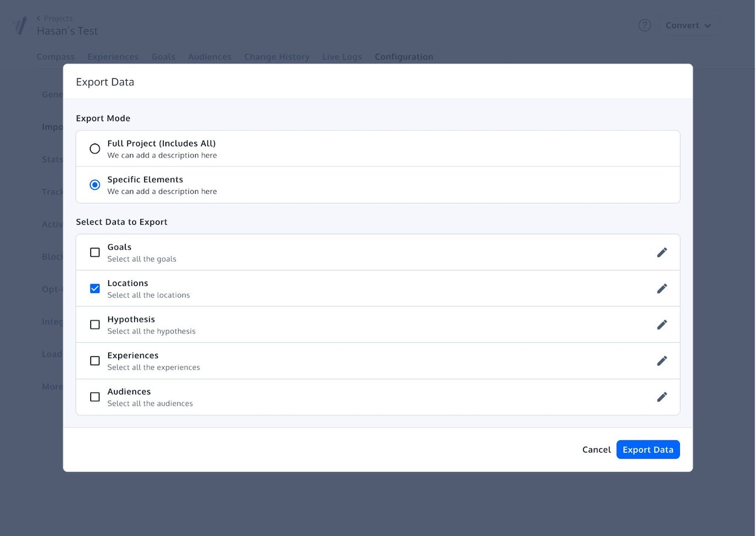The height and width of the screenshot is (536, 756).
Task: Select Full Project (Includes All) radio button
Action: pos(95,149)
